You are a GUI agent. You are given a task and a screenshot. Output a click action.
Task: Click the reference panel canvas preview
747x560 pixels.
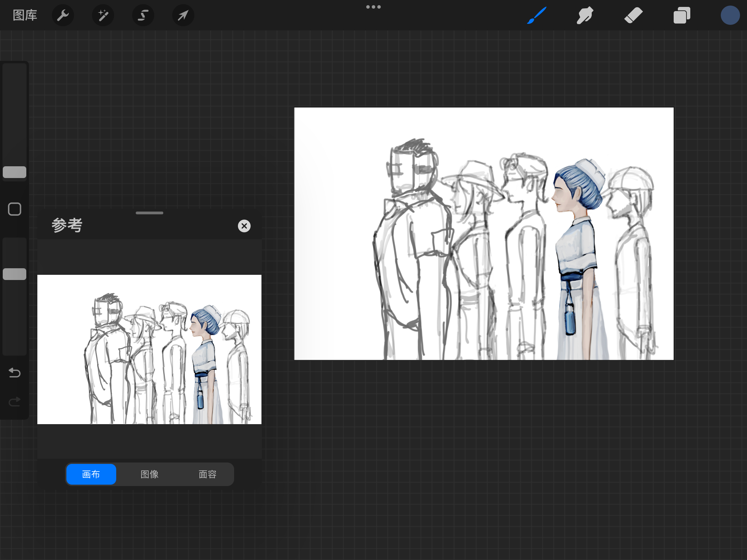[x=149, y=349]
